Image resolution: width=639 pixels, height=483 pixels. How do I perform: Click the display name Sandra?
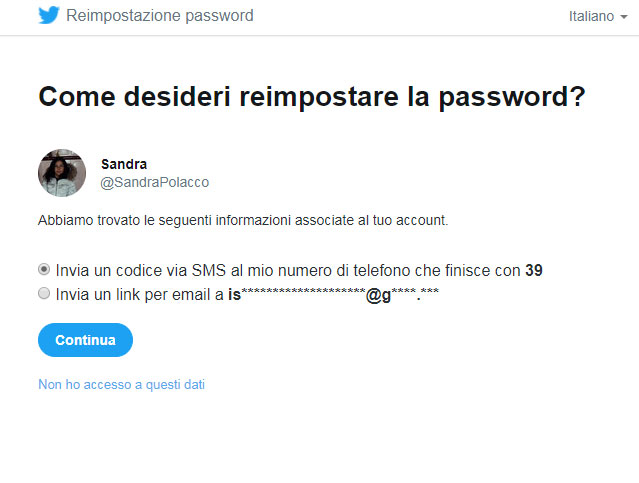[x=124, y=164]
